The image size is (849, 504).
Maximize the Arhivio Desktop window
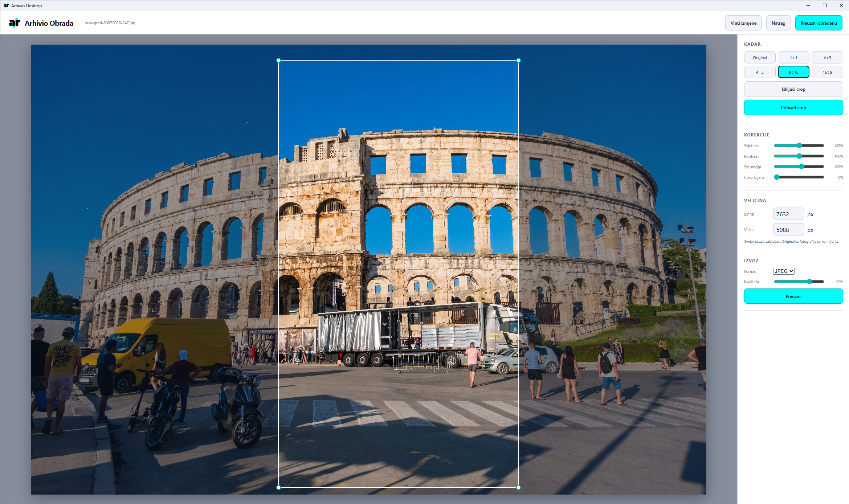(x=825, y=5)
